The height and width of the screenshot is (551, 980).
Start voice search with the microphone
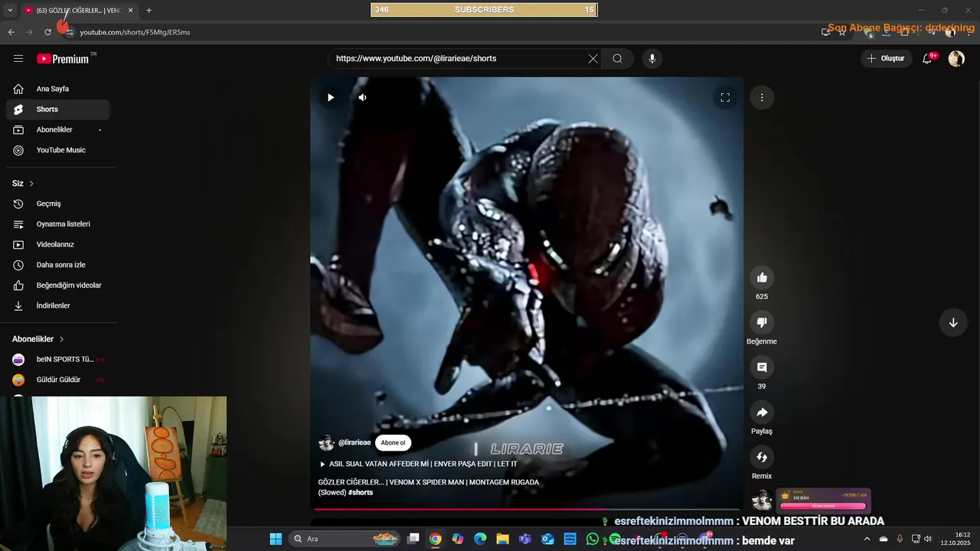coord(652,59)
